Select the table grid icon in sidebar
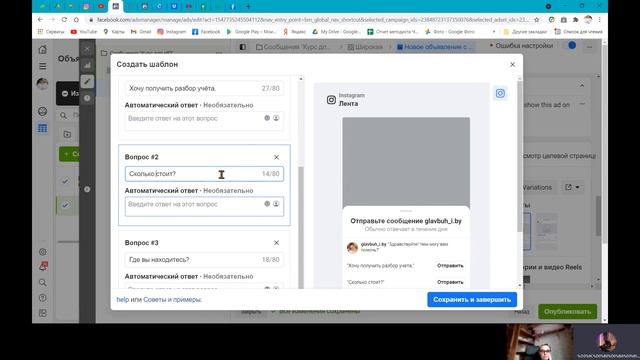The width and height of the screenshot is (640, 360). coord(42,128)
